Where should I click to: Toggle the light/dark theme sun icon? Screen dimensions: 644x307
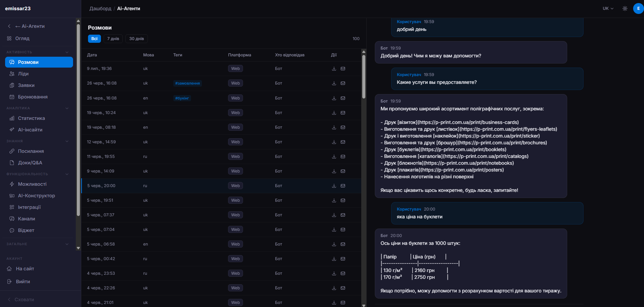coord(625,8)
